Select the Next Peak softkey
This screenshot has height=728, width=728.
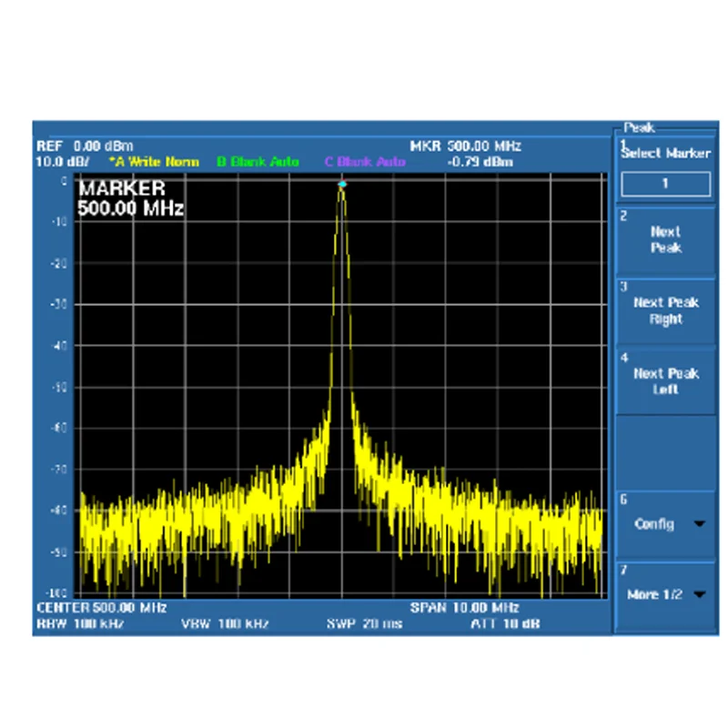(665, 240)
